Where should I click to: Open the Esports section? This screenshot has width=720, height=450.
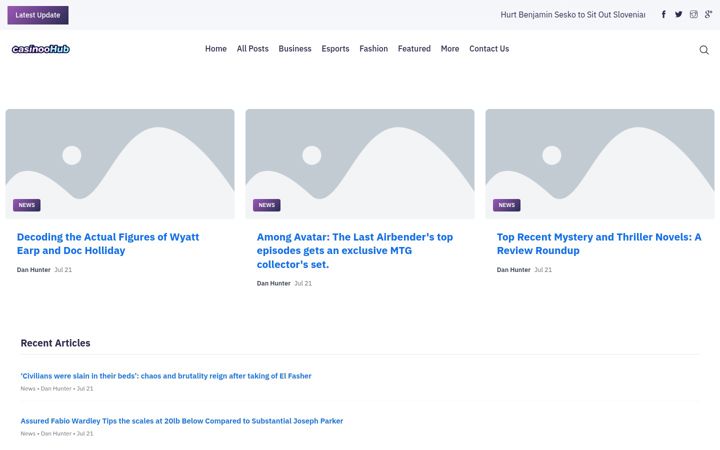point(335,49)
